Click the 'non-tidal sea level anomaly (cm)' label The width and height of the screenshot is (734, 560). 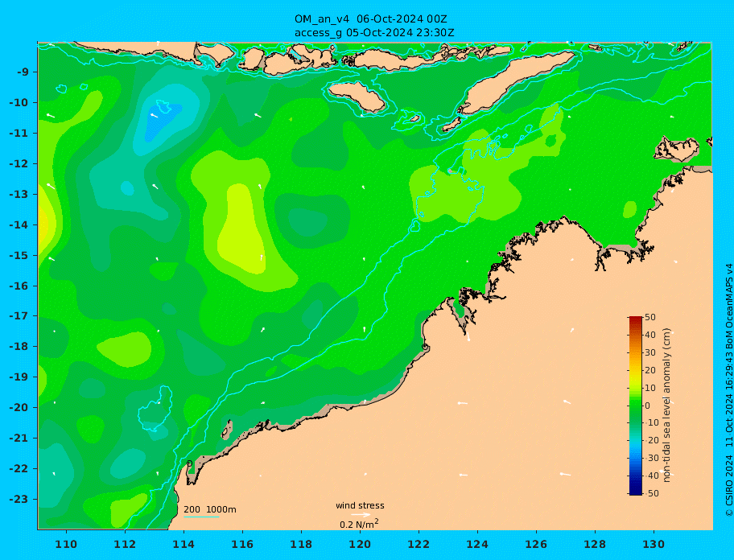coord(666,405)
